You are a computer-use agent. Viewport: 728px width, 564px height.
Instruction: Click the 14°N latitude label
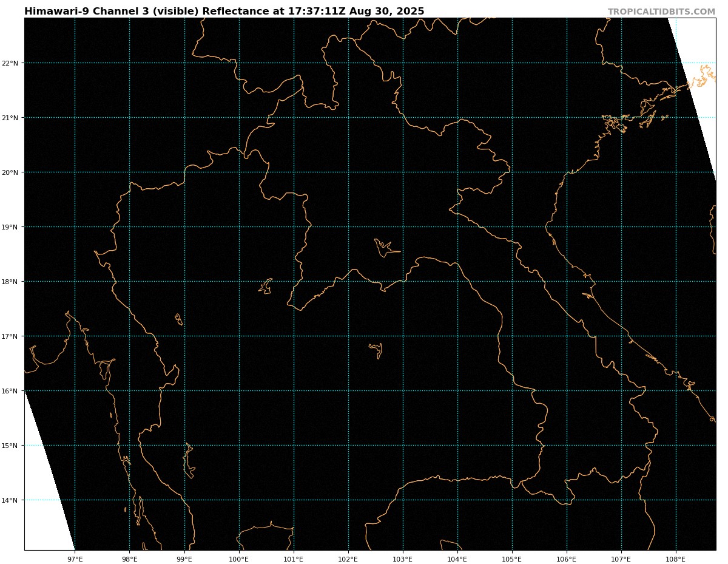pyautogui.click(x=10, y=500)
